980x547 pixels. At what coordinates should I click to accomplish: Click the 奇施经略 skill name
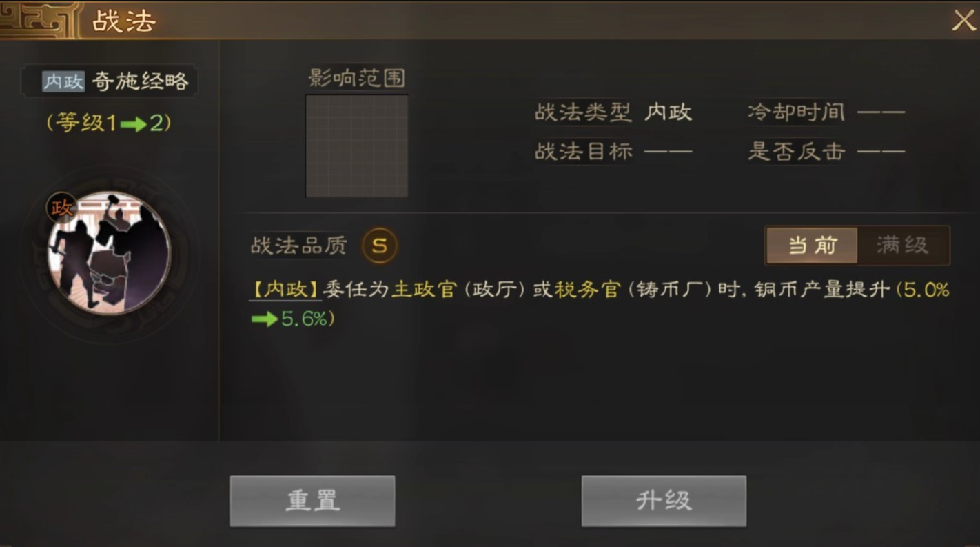(140, 81)
